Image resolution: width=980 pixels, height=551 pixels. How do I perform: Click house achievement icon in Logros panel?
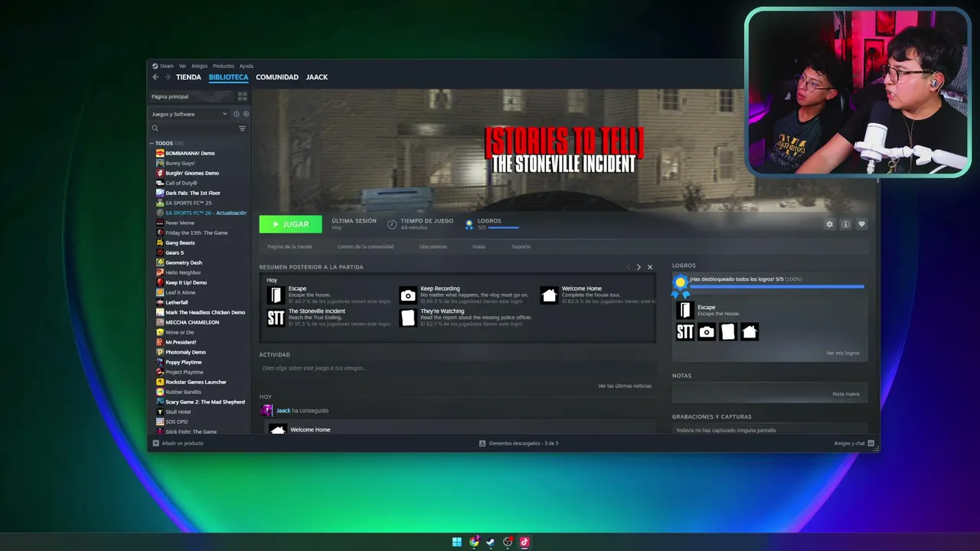(x=750, y=331)
